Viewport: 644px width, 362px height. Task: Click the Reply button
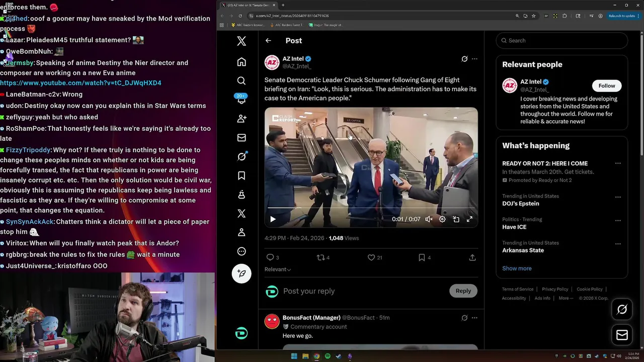click(x=463, y=291)
